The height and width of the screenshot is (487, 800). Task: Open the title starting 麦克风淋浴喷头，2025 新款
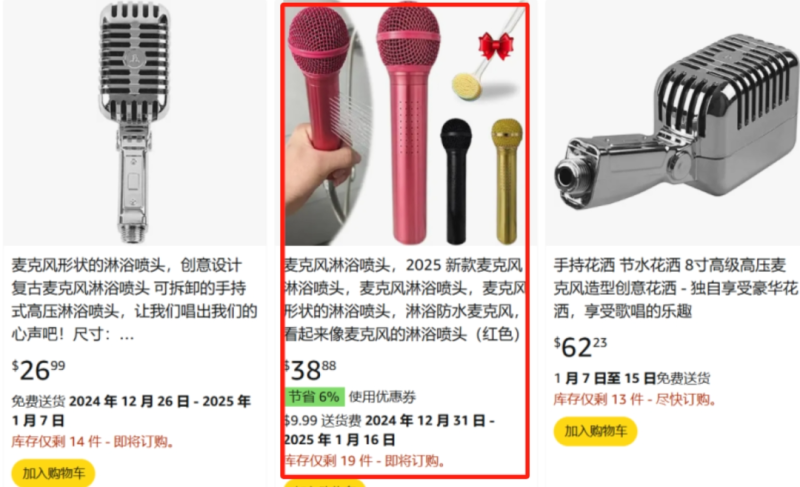tap(405, 299)
